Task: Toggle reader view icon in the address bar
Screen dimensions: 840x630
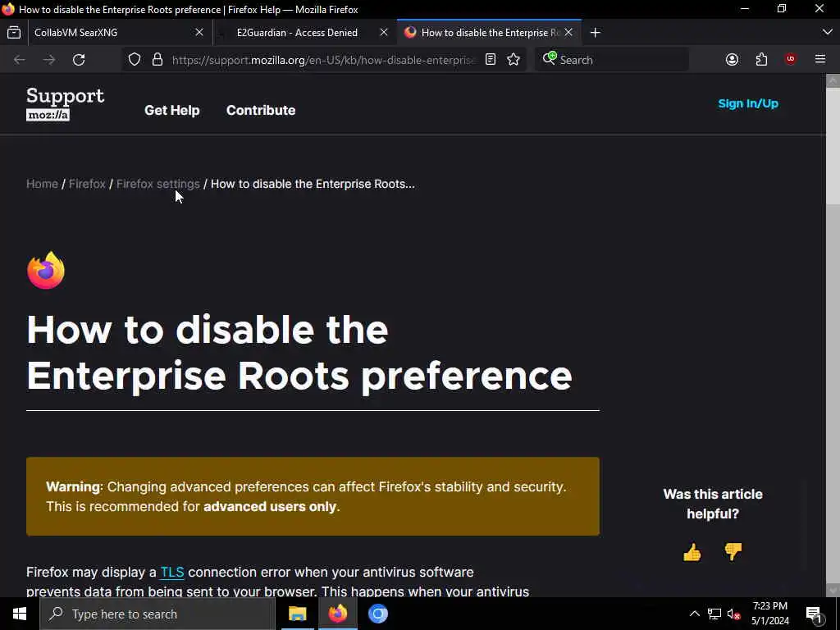Action: pos(491,59)
